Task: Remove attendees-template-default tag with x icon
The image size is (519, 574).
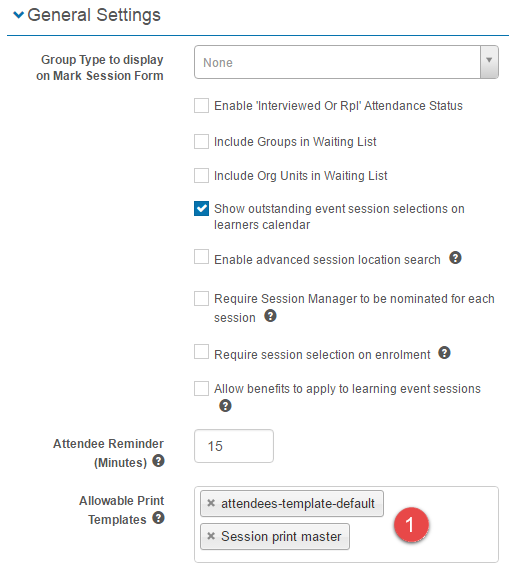Action: [211, 503]
